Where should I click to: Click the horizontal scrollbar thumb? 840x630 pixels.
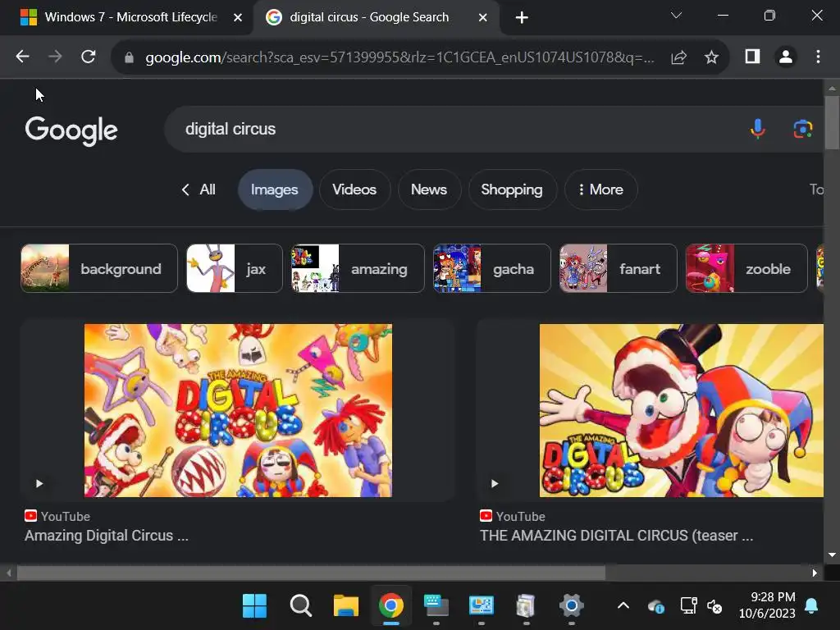coord(311,573)
